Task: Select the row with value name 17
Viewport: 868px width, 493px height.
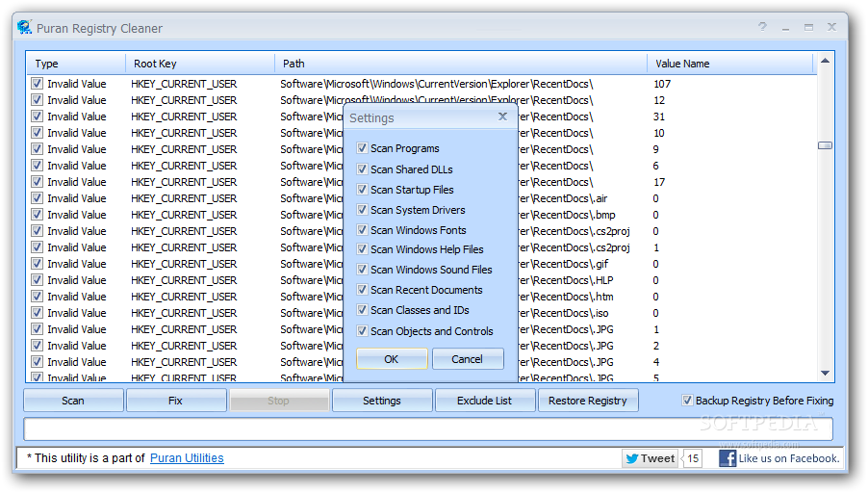Action: click(x=421, y=182)
